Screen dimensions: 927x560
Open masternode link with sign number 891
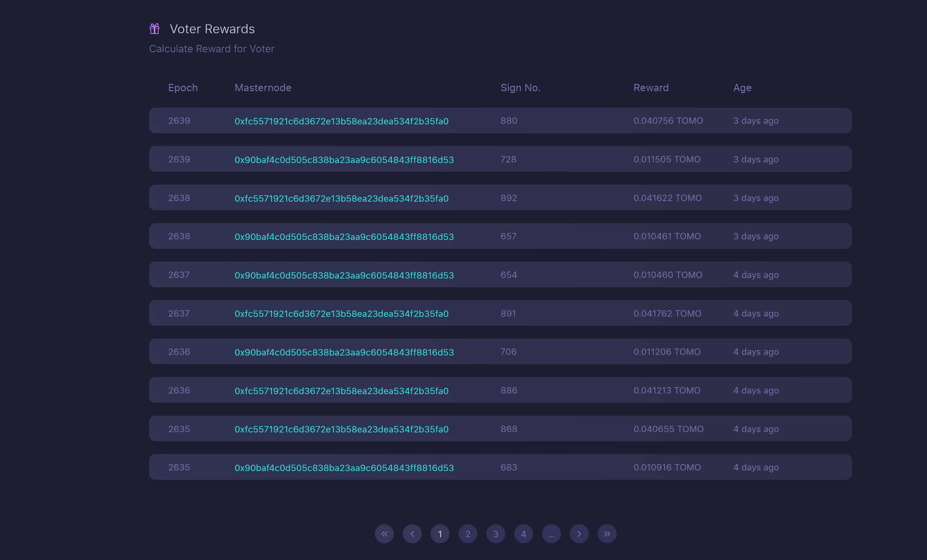point(341,314)
